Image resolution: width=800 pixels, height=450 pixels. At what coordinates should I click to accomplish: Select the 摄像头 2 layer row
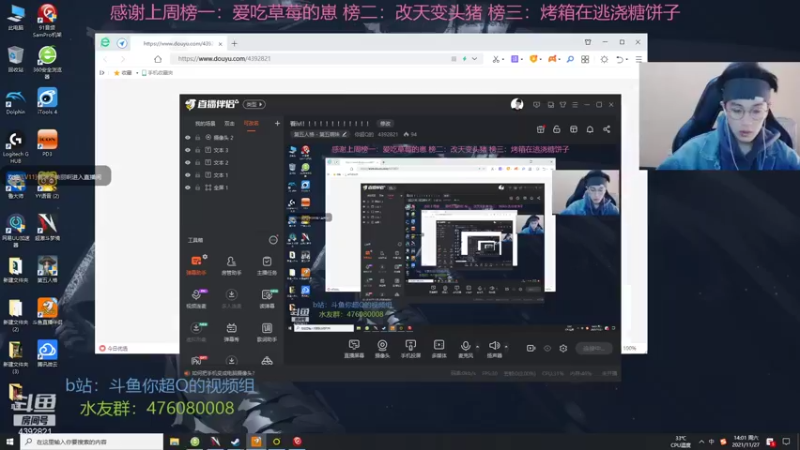232,138
